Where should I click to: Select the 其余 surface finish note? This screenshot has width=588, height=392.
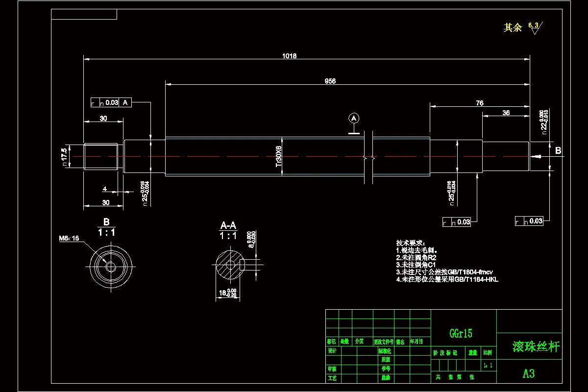[x=513, y=28]
